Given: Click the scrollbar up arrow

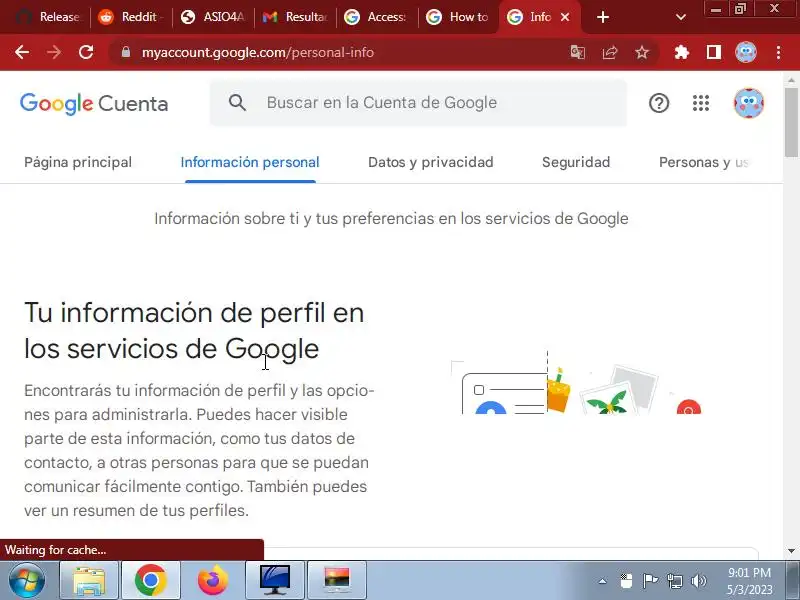Looking at the screenshot, I should [791, 80].
